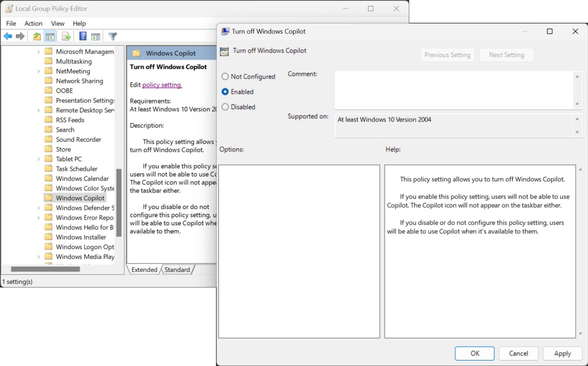This screenshot has width=588, height=366.
Task: Click folder icon in Windows Copilot pane header
Action: 136,53
